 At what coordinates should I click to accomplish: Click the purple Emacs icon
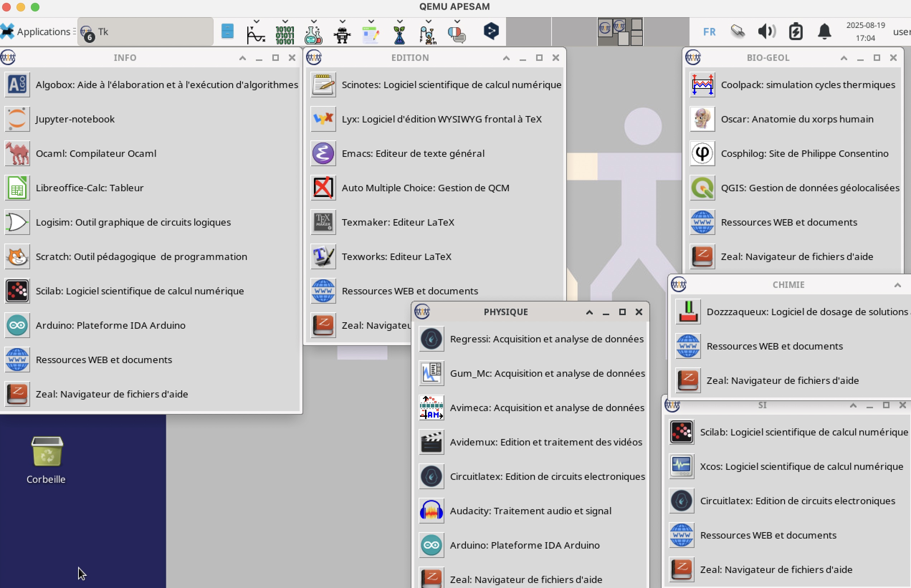(x=323, y=154)
